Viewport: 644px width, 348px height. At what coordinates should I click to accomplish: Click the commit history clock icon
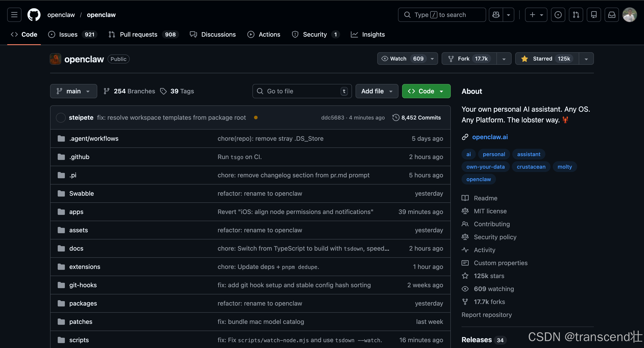coord(396,117)
